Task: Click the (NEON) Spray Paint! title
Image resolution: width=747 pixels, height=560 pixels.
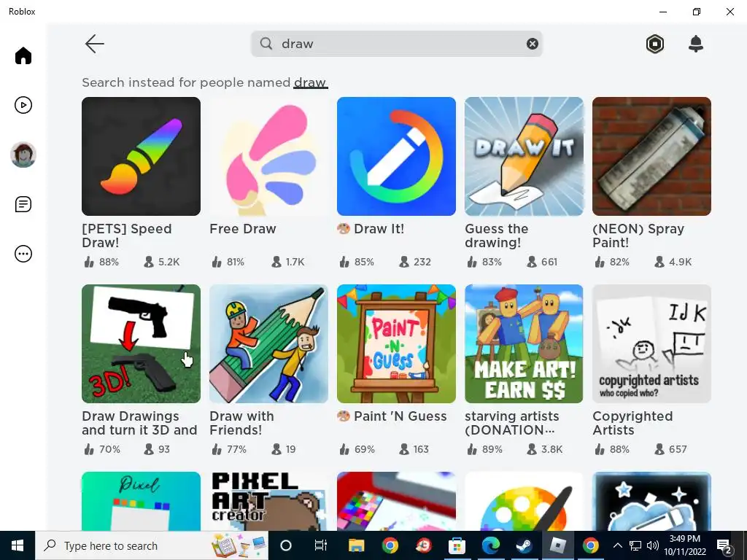Action: tap(638, 236)
